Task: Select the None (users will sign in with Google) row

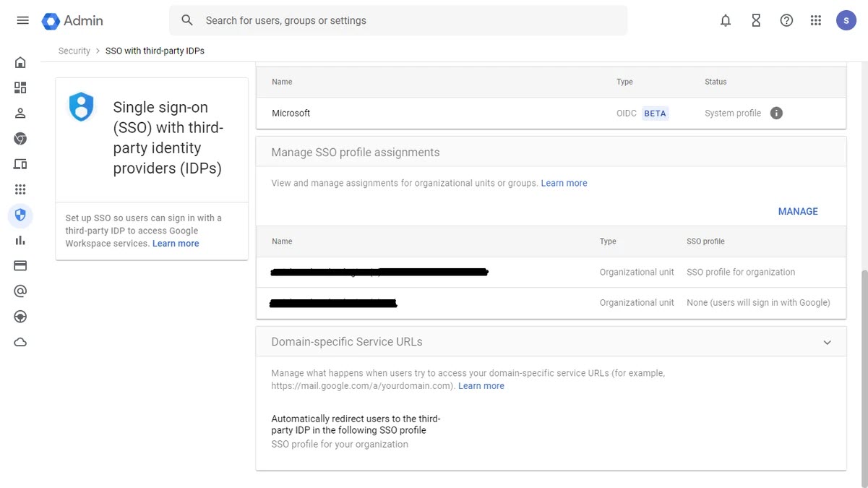Action: [551, 302]
